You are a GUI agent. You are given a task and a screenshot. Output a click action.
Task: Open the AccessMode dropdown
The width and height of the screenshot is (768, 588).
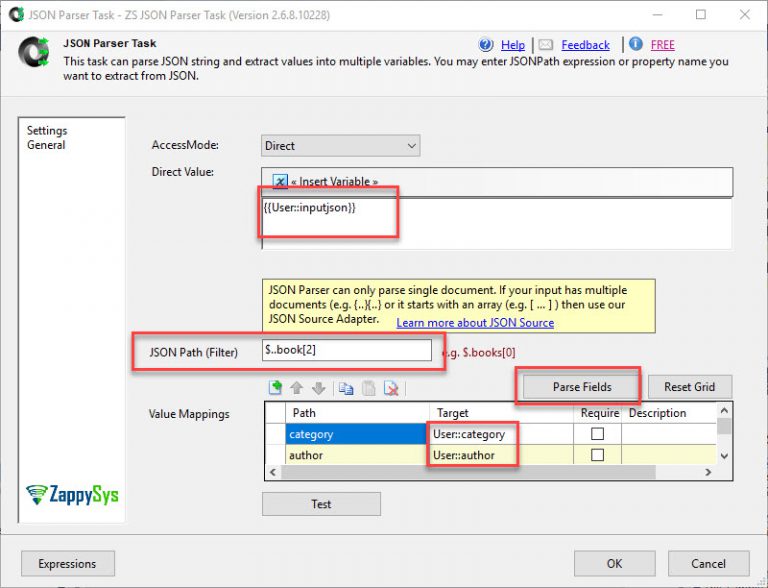coord(340,146)
